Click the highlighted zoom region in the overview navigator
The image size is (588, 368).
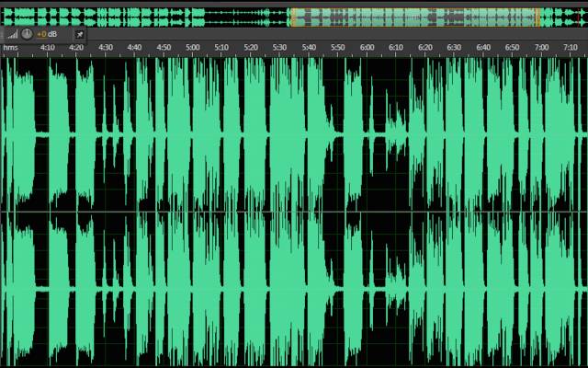[x=415, y=17]
